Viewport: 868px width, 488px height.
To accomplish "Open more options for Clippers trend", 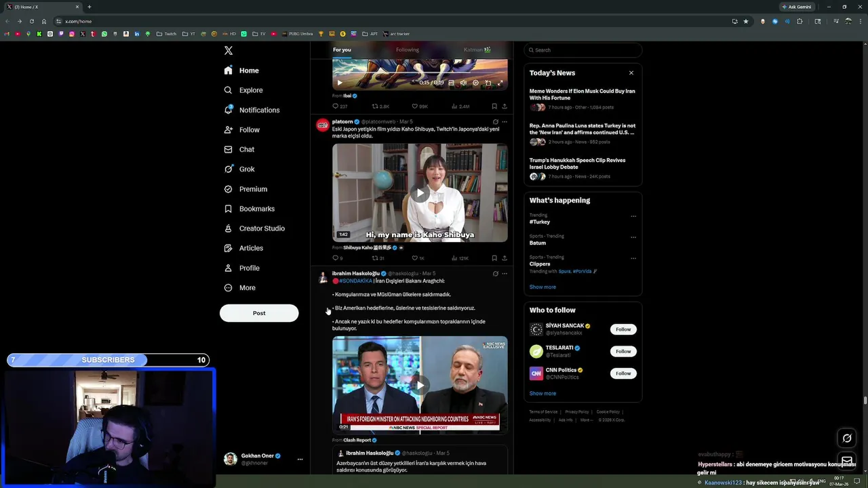I will pos(633,258).
